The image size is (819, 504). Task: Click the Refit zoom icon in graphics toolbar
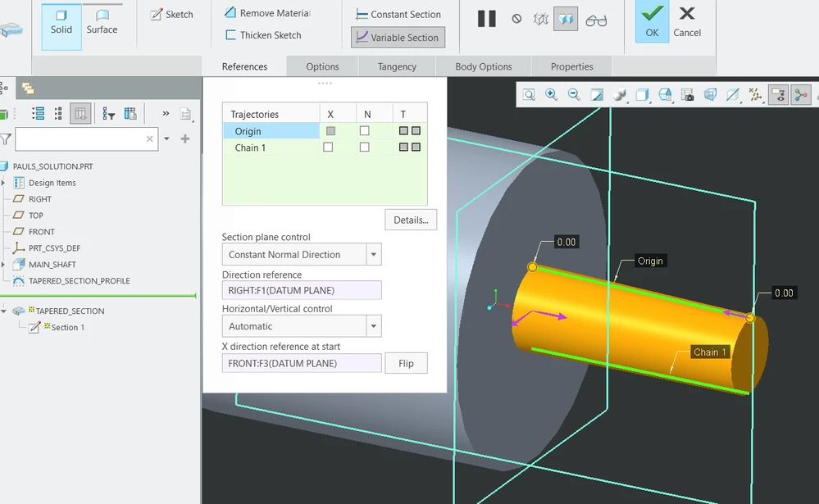pos(529,94)
